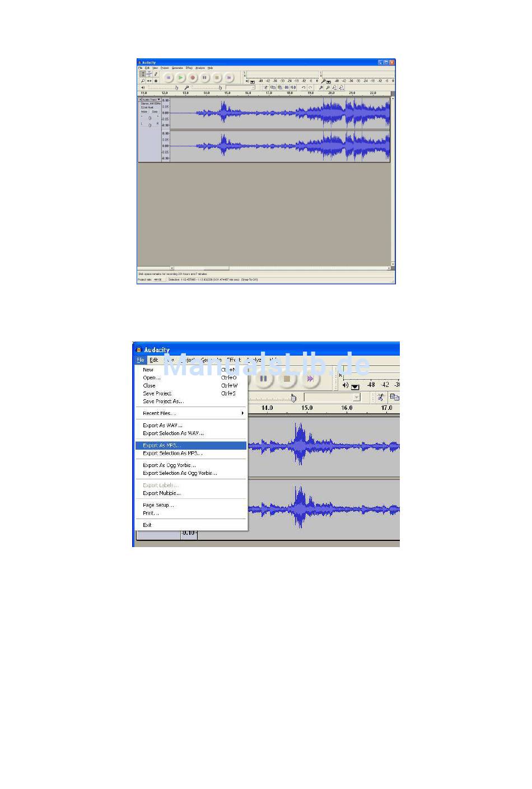Click the Zoom In icon in upper edit toolbar
The height and width of the screenshot is (789, 532).
click(321, 87)
